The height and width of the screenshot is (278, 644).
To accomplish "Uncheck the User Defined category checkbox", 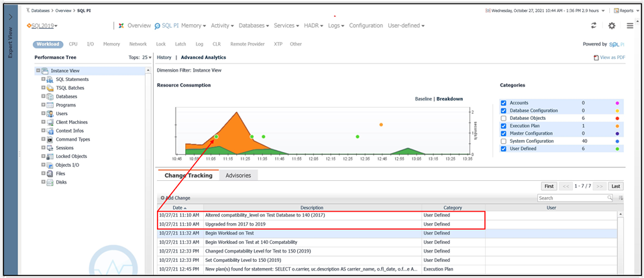I will point(504,149).
